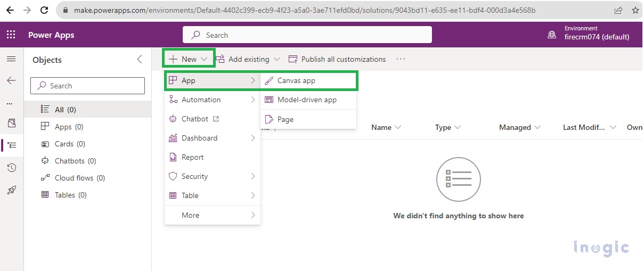The image size is (644, 271).
Task: Open the History icon in left rail
Action: tap(11, 168)
